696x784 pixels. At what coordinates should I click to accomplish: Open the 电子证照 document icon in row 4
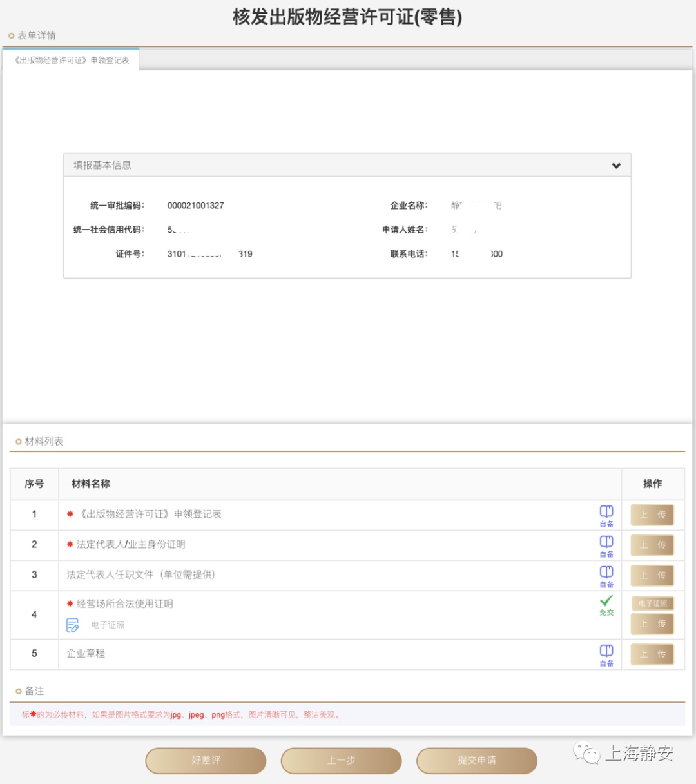pyautogui.click(x=73, y=625)
